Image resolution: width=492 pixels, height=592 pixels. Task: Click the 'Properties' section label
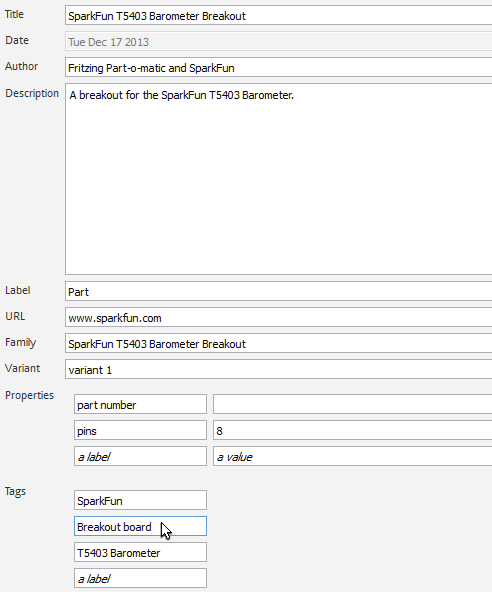[29, 395]
